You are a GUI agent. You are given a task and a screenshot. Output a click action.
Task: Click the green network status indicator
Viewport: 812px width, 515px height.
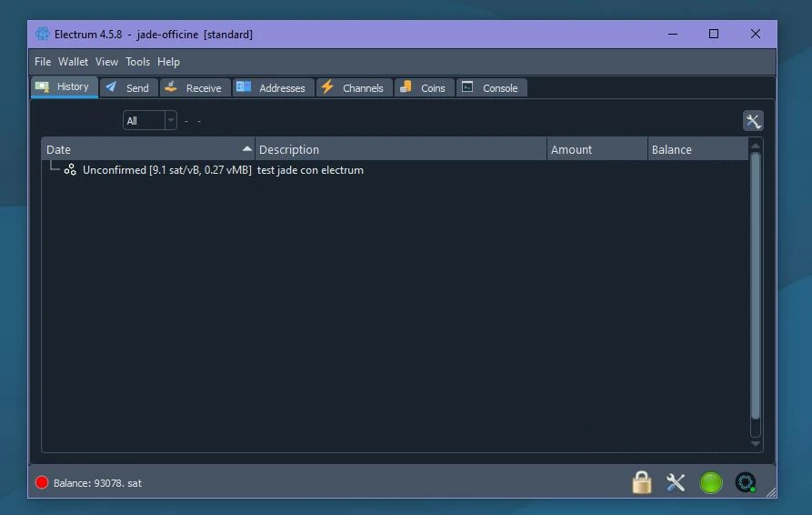pyautogui.click(x=711, y=482)
